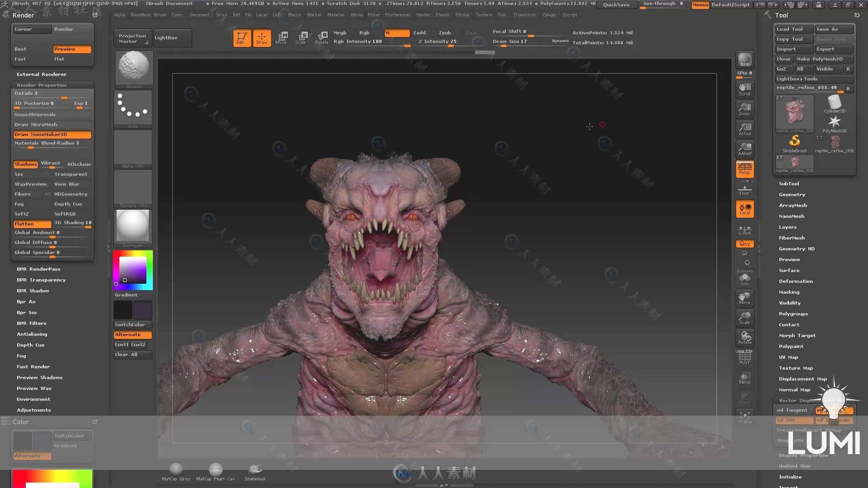Expand the Displacement Map section
The image size is (868, 488).
click(803, 379)
